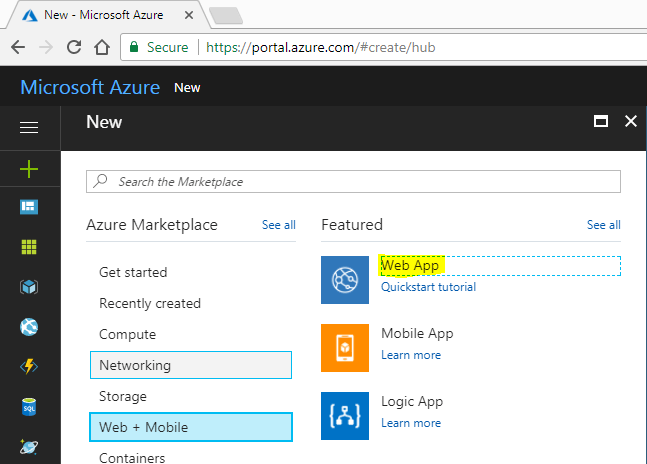Click the Mobile App title

click(x=417, y=333)
